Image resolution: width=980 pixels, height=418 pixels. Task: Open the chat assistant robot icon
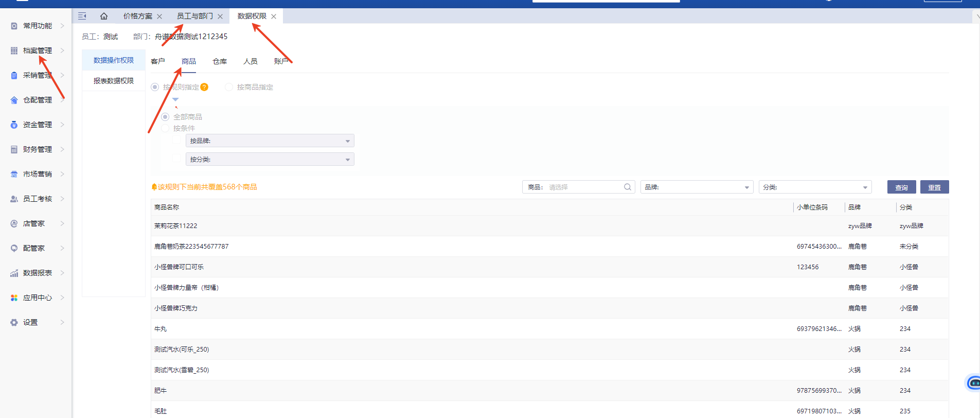[973, 382]
